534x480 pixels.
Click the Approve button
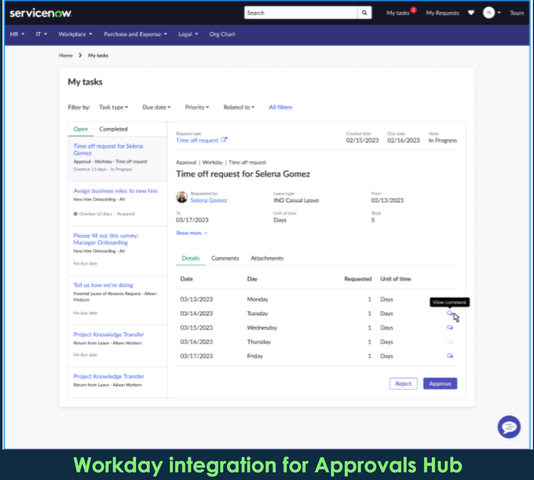pos(440,384)
